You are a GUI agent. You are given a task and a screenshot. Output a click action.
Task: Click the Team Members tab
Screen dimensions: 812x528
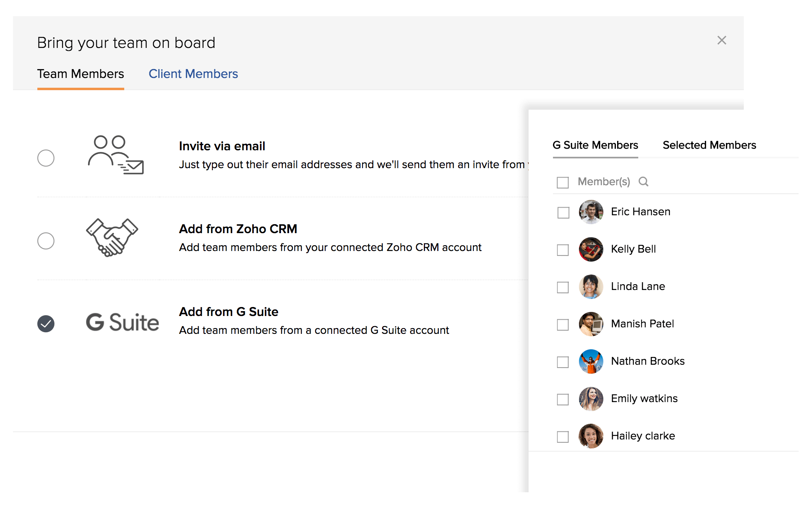point(80,74)
